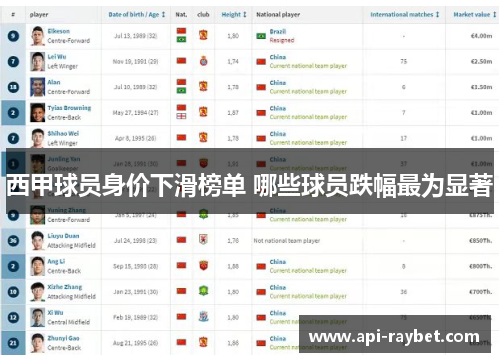Click club crest in Shihao Wei's row
The height and width of the screenshot is (362, 500).
(203, 137)
